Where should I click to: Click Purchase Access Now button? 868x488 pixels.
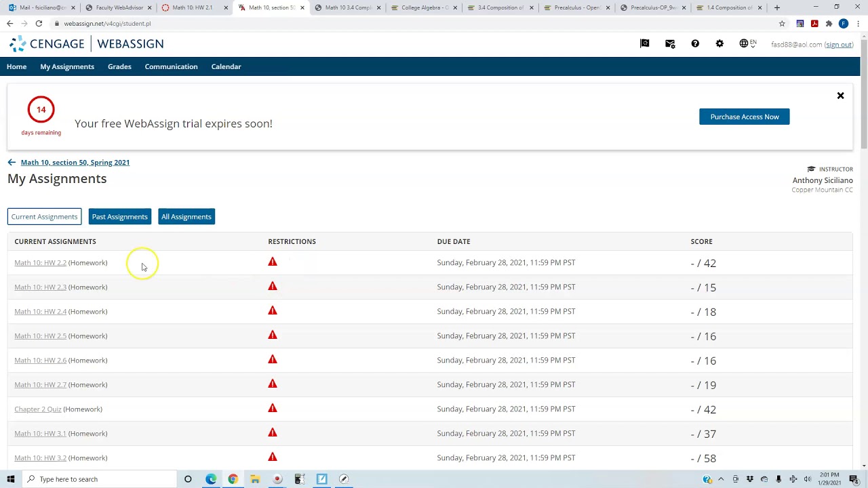[x=745, y=117]
